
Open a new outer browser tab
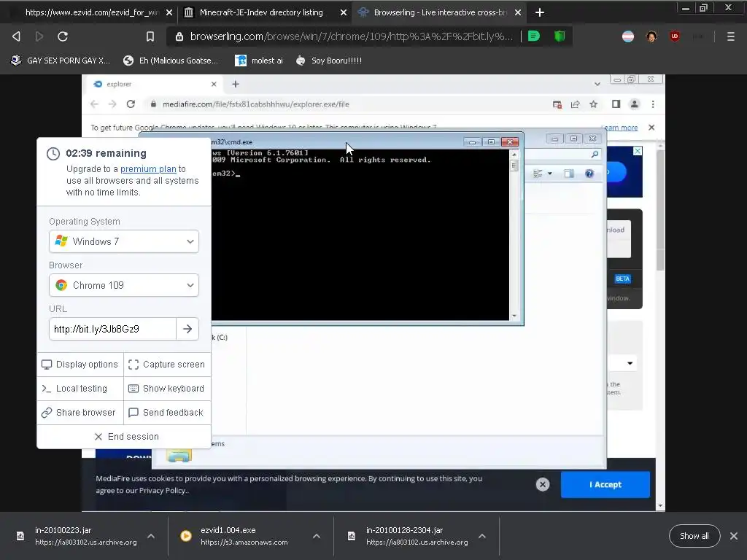539,12
